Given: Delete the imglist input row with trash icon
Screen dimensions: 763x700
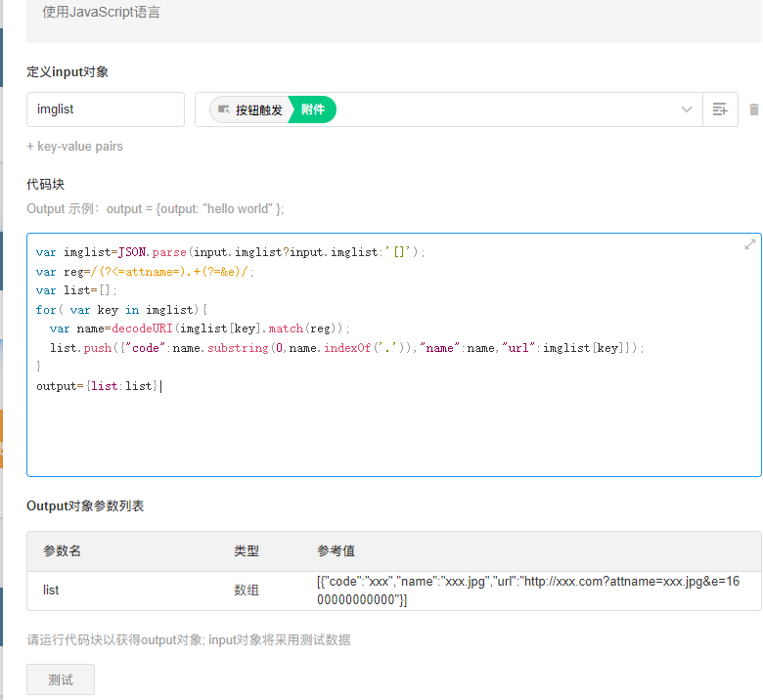Looking at the screenshot, I should (x=753, y=109).
